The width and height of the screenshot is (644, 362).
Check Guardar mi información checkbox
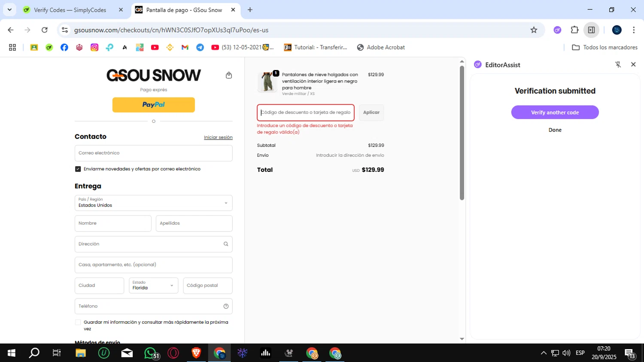click(78, 322)
